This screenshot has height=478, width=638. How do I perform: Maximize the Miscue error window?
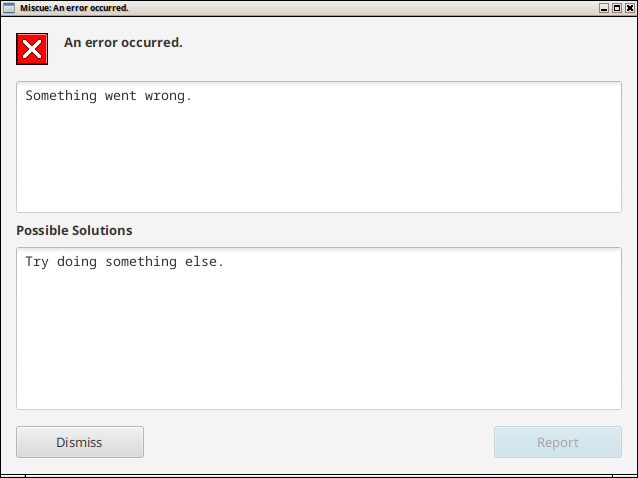pos(617,8)
